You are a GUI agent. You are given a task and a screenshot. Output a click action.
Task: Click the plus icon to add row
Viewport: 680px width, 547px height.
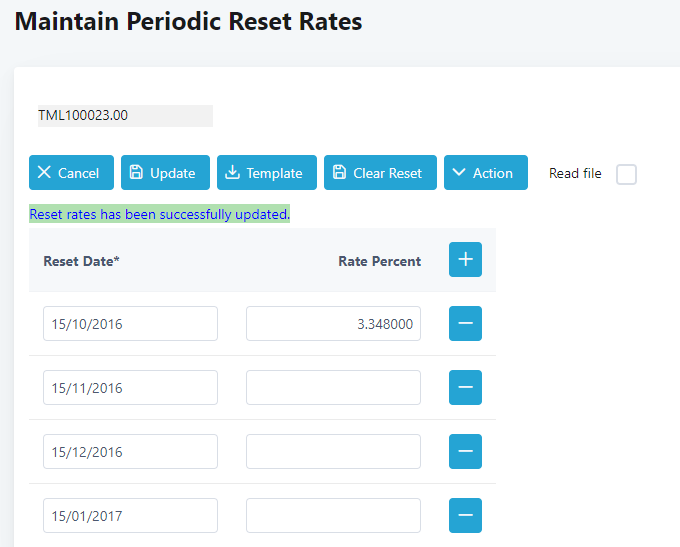465,260
